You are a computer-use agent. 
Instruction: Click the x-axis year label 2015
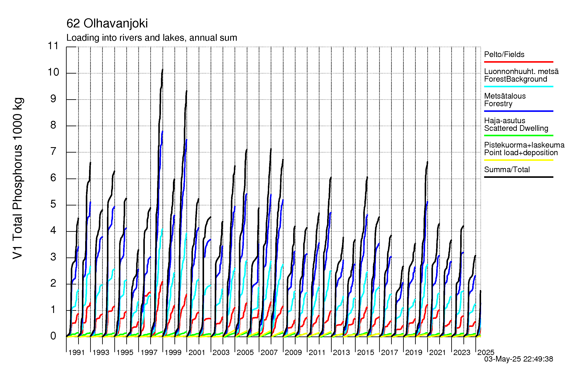click(366, 352)
